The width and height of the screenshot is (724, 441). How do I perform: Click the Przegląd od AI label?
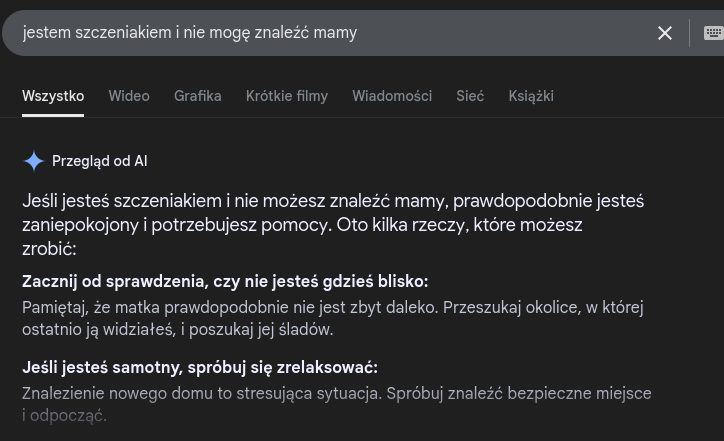point(99,161)
